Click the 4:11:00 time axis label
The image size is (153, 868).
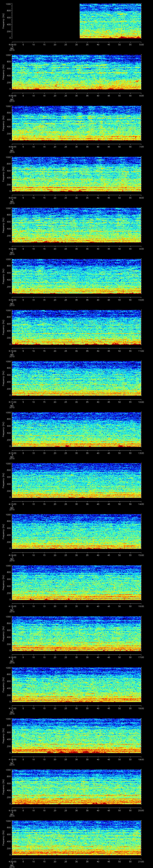[x=12, y=402]
